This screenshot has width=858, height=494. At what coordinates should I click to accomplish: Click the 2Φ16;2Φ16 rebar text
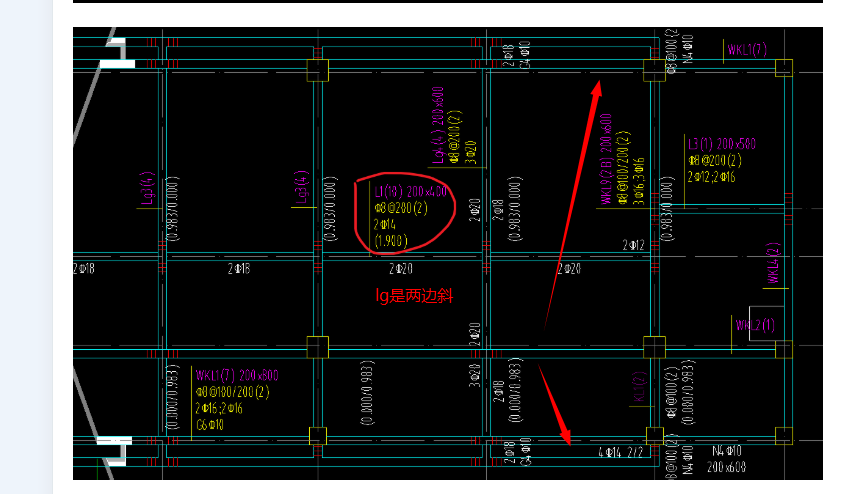[219, 409]
